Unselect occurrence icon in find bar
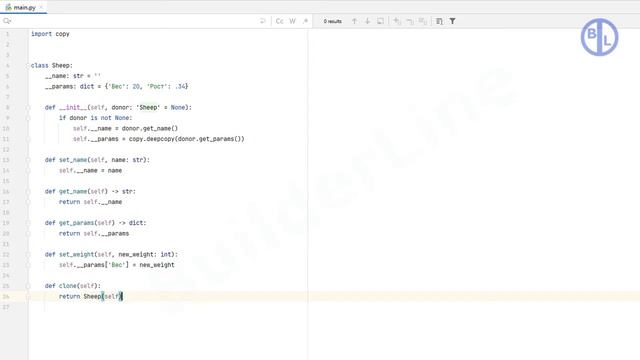 (409, 21)
